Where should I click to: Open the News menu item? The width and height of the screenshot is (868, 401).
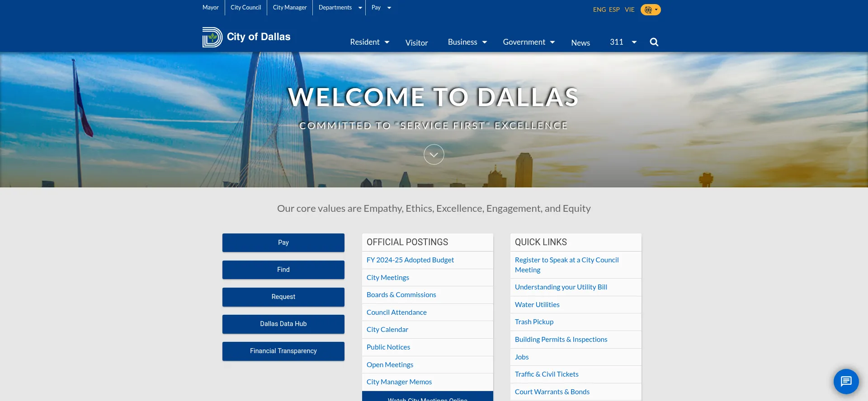pyautogui.click(x=580, y=43)
